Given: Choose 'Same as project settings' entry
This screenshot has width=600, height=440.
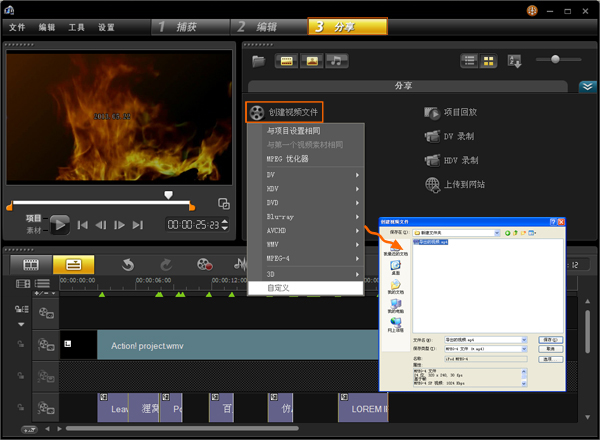Looking at the screenshot, I should pos(294,131).
